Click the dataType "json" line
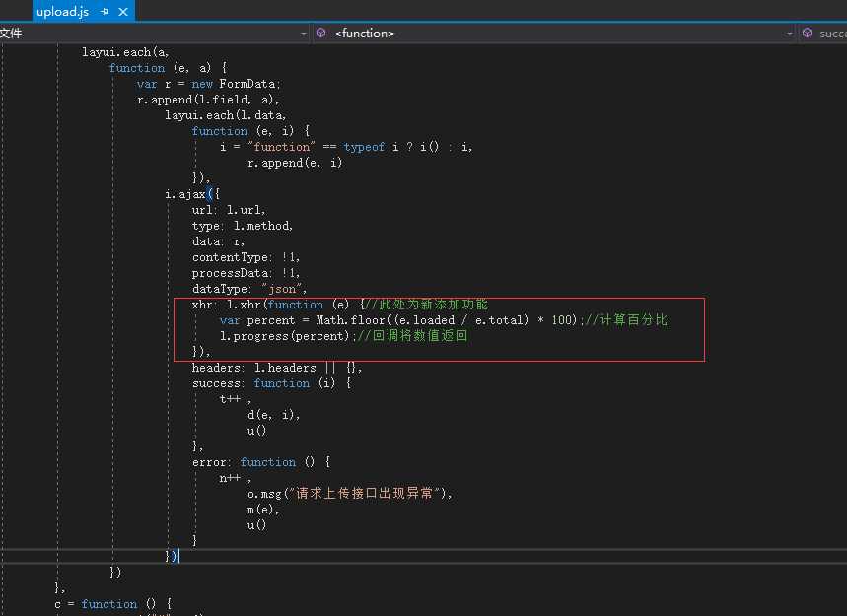 [249, 289]
